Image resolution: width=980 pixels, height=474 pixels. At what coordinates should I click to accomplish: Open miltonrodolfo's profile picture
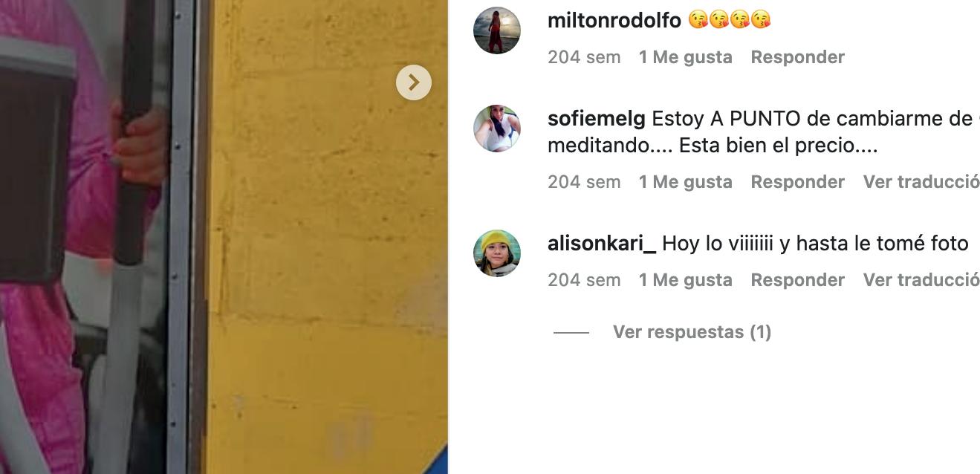coord(497,30)
